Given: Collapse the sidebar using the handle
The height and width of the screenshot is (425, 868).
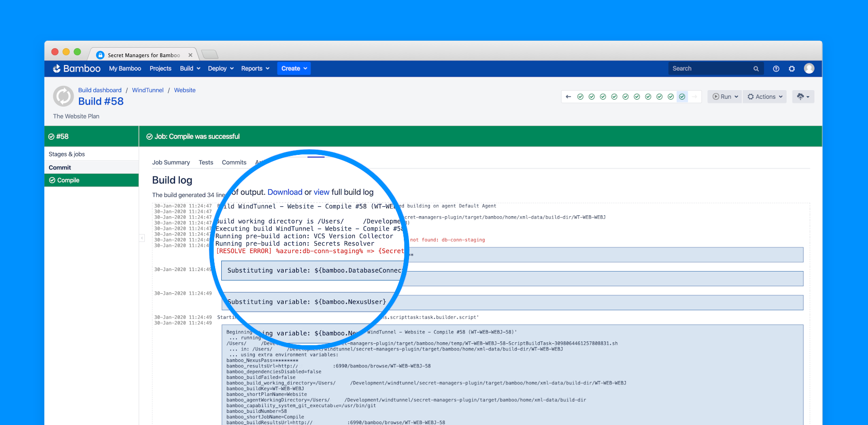Looking at the screenshot, I should [x=142, y=238].
